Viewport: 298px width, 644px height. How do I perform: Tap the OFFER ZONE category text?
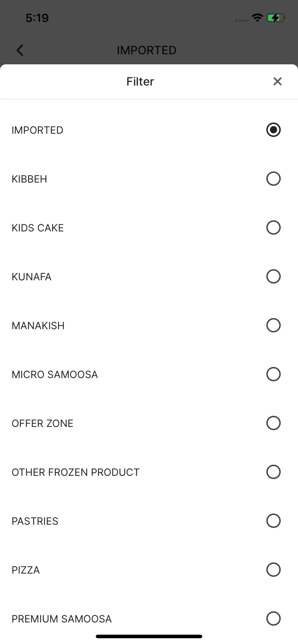(x=42, y=423)
